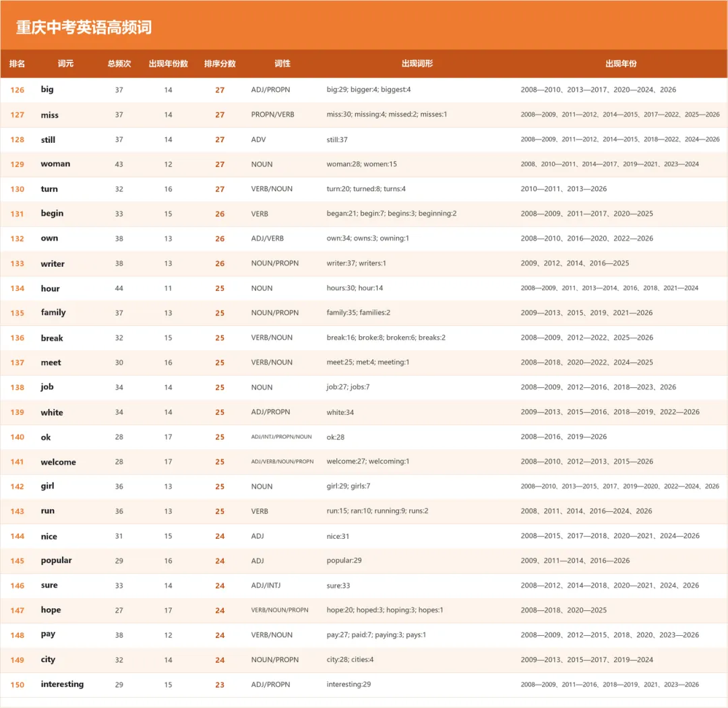Click 'woman' in the 词元 column
Screen dimensions: 728x708
click(x=55, y=164)
